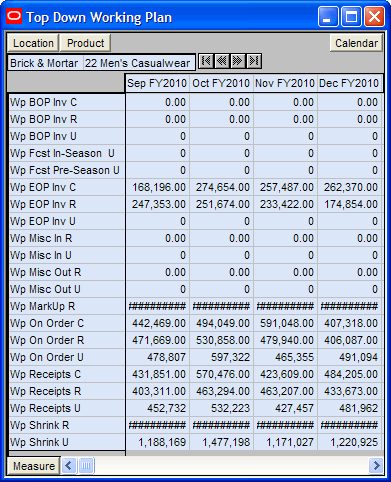Viewport: 391px width, 482px height.
Task: Select the Nov FY2010 column header
Action: click(x=285, y=83)
